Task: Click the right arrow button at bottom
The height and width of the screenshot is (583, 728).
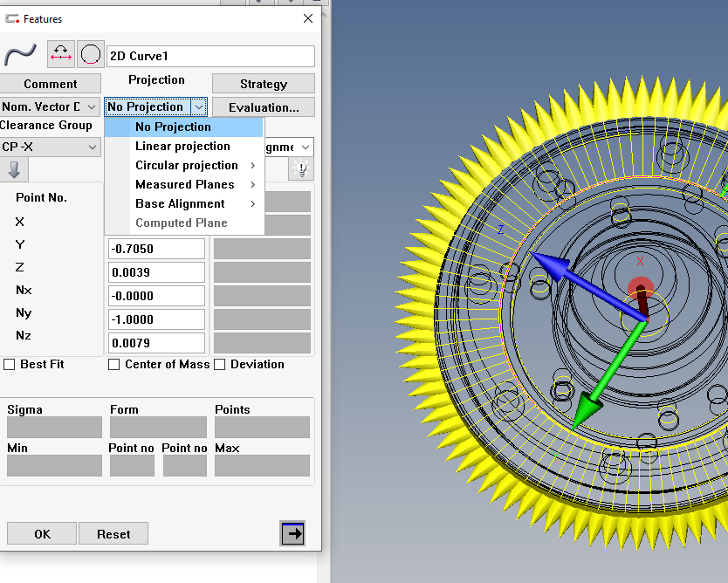Action: coord(292,533)
